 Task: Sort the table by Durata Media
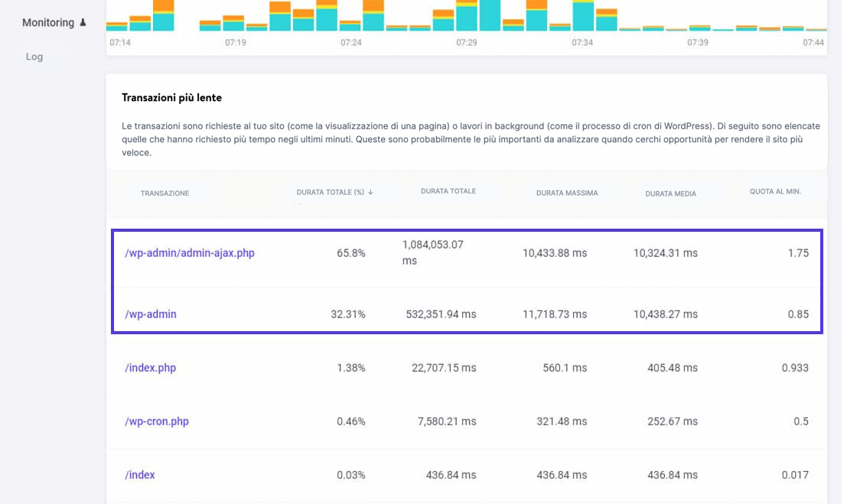tap(672, 193)
